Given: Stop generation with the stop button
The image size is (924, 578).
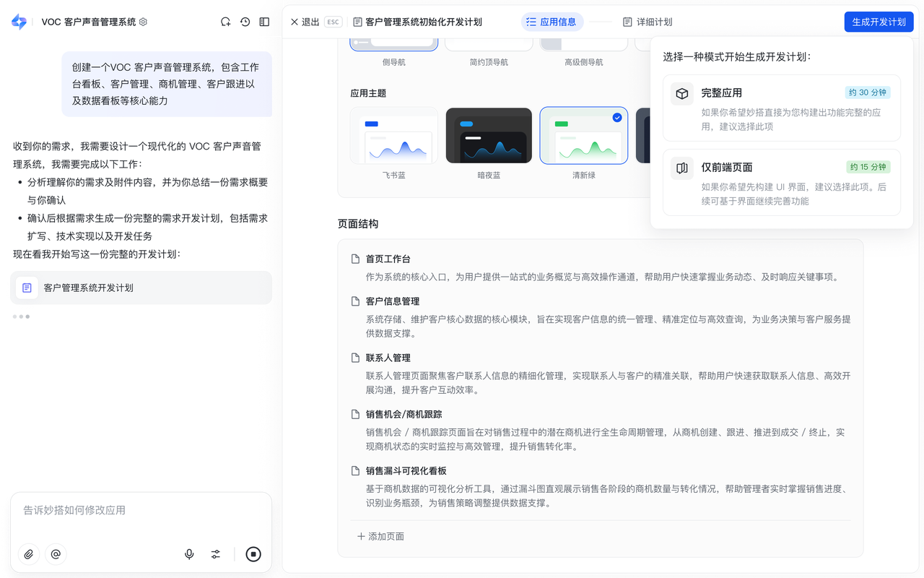Looking at the screenshot, I should (253, 554).
